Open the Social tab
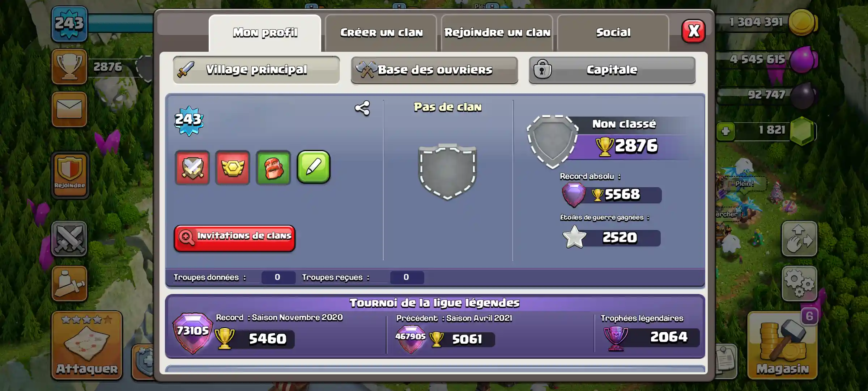Image resolution: width=868 pixels, height=391 pixels. [x=613, y=33]
